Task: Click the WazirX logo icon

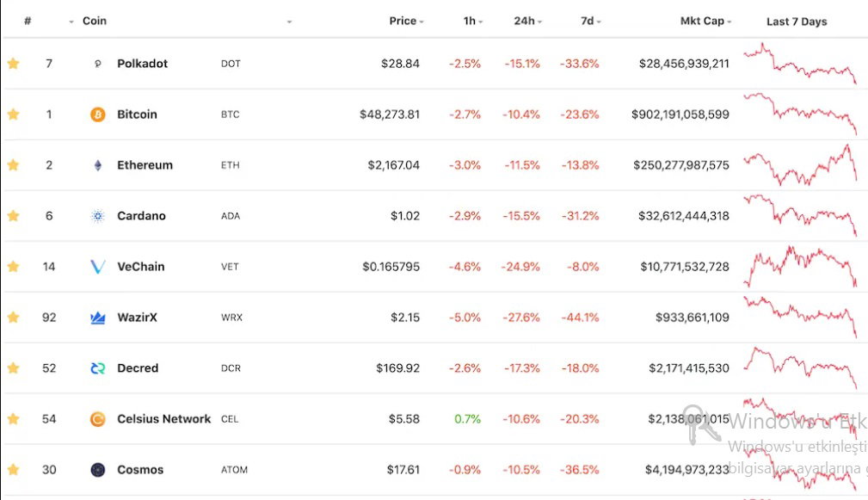Action: click(x=98, y=318)
